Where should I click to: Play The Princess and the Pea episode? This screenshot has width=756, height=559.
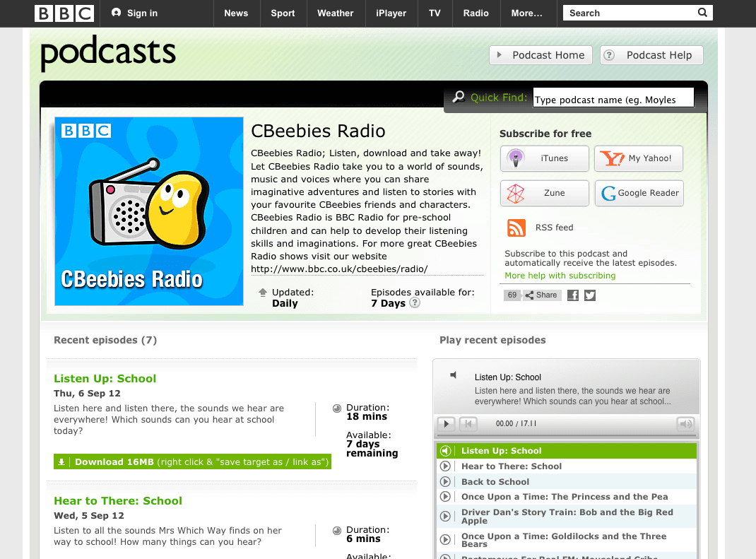click(x=567, y=497)
